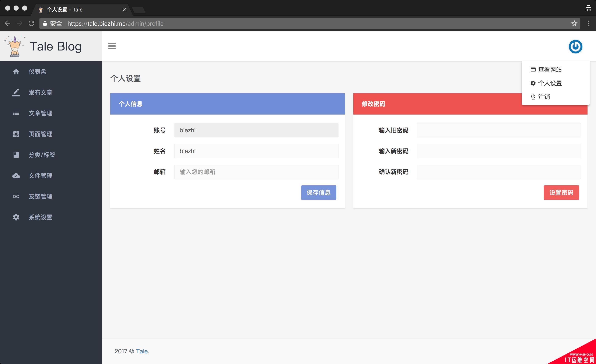Image resolution: width=596 pixels, height=364 pixels.
Task: Open the user avatar dropdown menu
Action: click(x=575, y=46)
